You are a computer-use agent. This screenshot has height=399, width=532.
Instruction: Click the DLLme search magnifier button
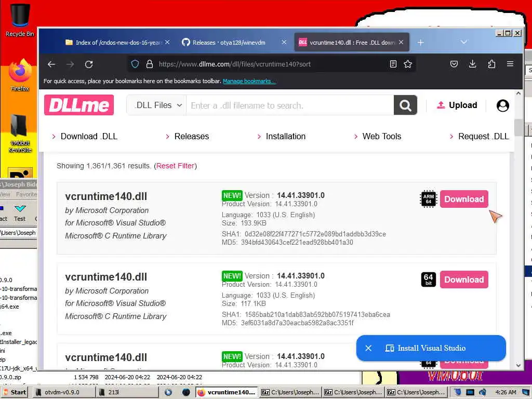(405, 105)
